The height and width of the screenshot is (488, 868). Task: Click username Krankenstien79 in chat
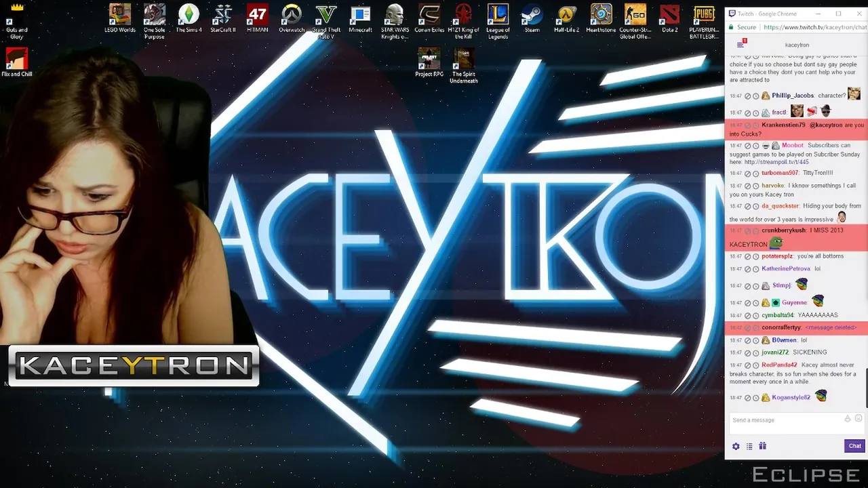pos(784,125)
